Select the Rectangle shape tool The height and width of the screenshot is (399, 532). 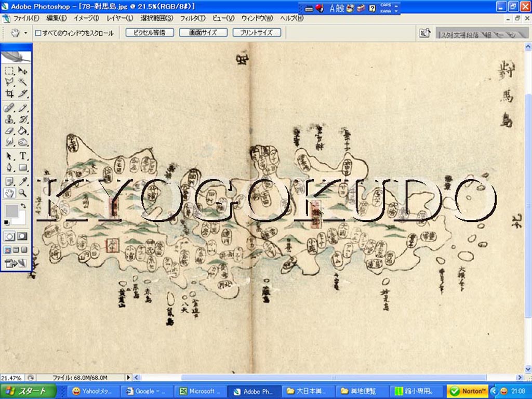23,167
